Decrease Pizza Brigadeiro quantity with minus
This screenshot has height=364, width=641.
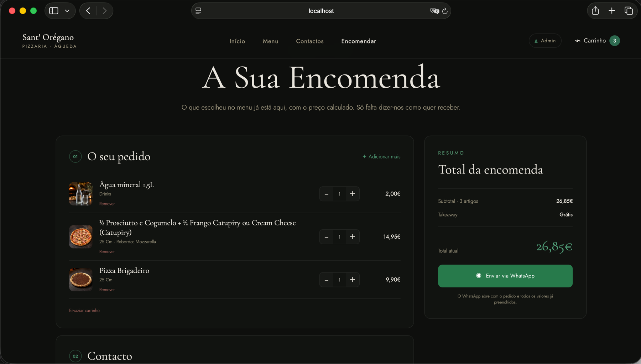(327, 280)
